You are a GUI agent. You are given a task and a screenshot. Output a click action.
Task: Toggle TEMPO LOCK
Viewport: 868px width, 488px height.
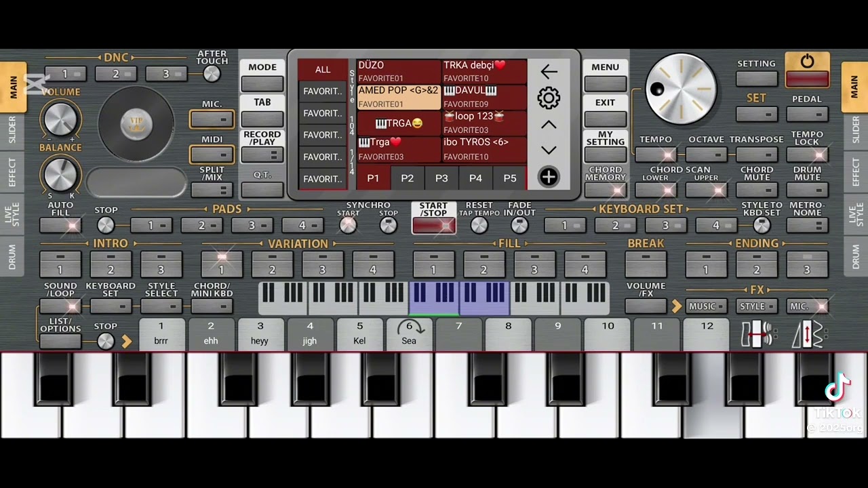tap(807, 155)
